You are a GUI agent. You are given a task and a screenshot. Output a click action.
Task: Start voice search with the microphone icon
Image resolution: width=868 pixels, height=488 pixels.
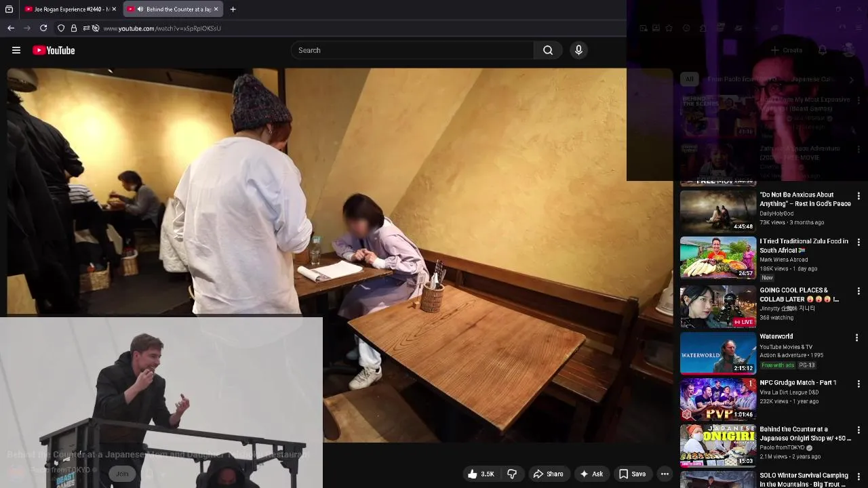coord(578,50)
